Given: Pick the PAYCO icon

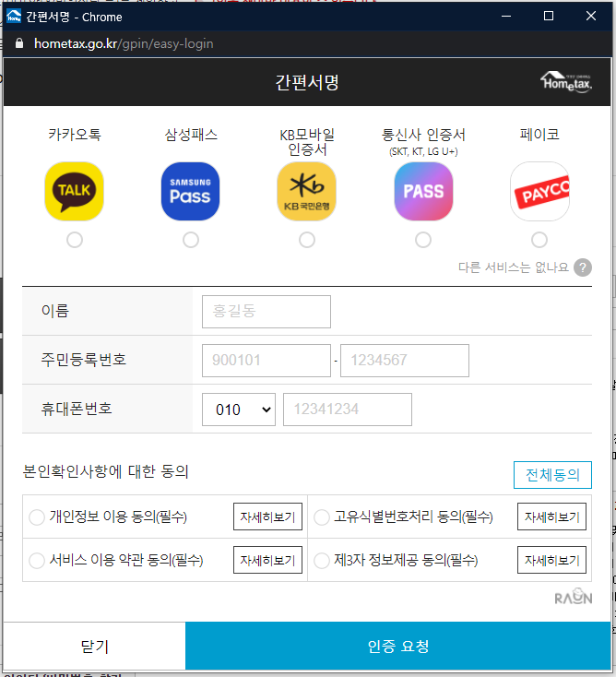Looking at the screenshot, I should [x=539, y=191].
